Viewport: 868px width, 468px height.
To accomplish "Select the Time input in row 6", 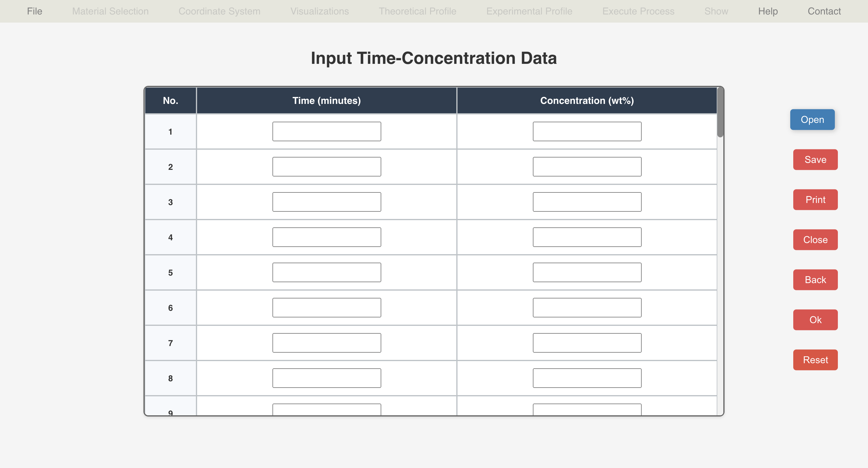I will coord(326,308).
